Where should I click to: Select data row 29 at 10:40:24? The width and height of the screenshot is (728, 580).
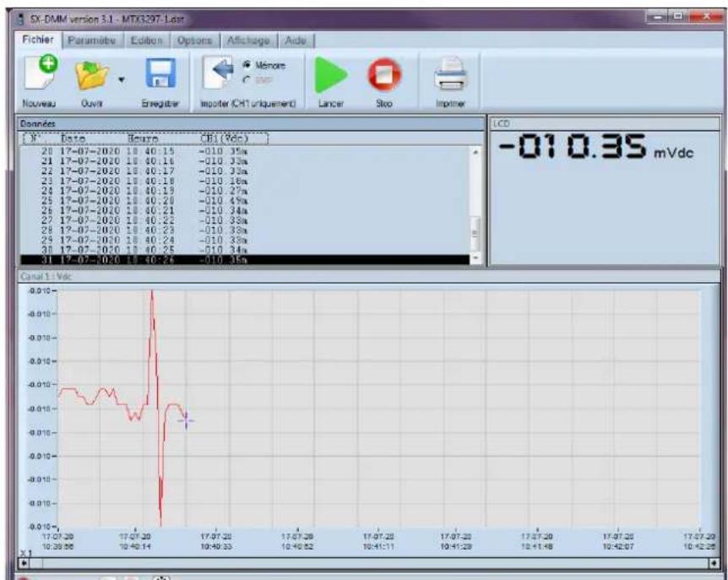pos(245,240)
